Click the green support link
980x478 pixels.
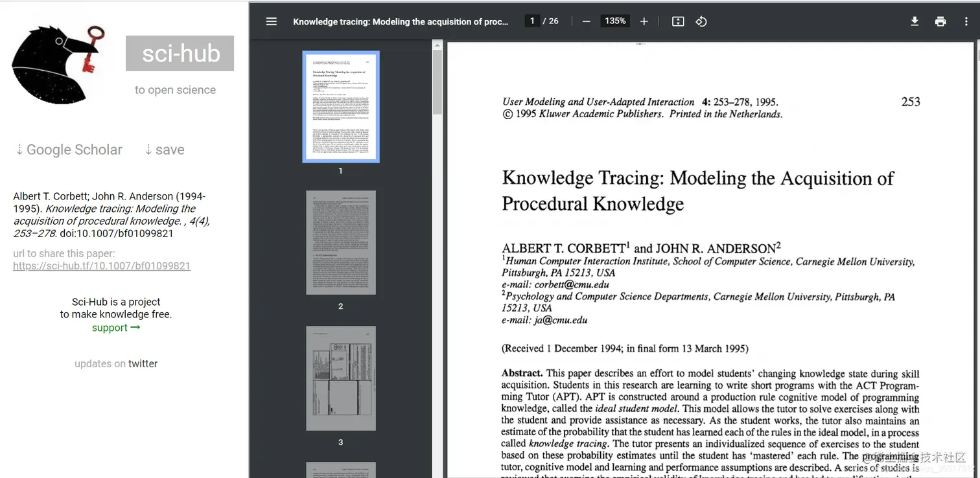(x=116, y=328)
